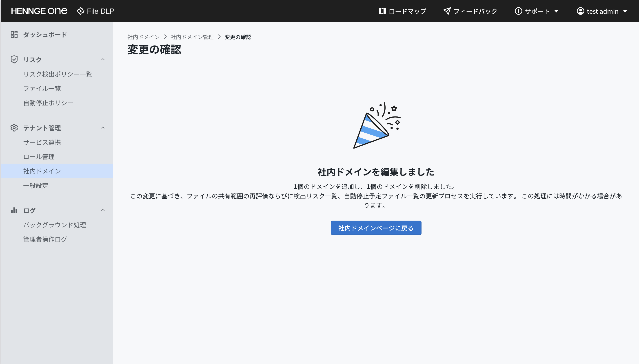Open the test admin account dropdown arrow
This screenshot has width=639, height=364.
625,11
